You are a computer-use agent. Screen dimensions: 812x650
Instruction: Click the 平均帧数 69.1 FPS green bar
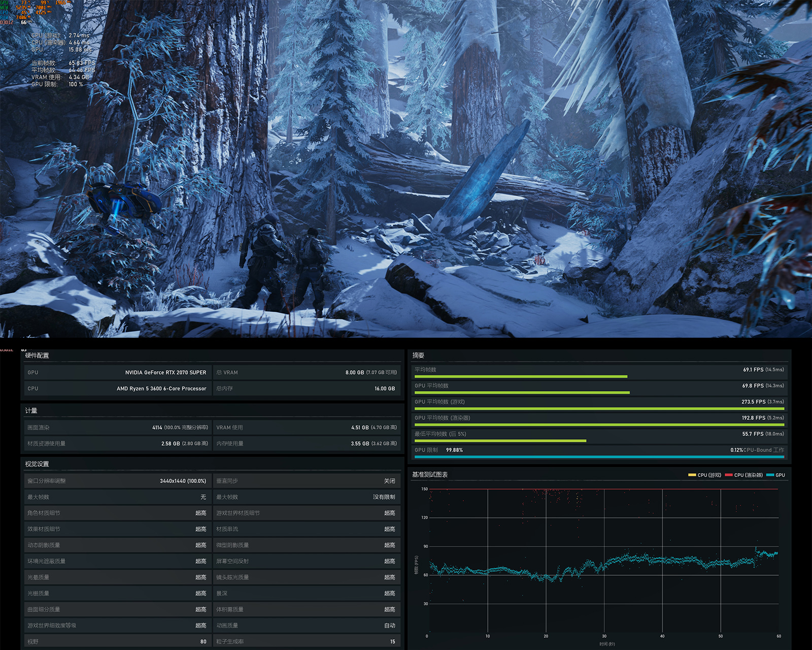coord(521,376)
